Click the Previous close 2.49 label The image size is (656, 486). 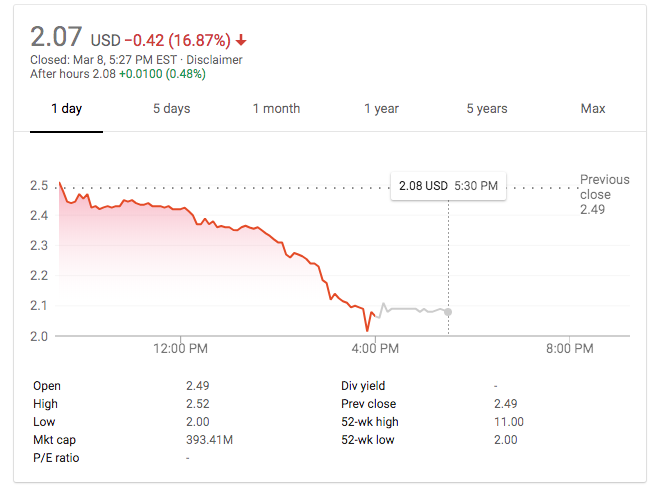coord(604,194)
